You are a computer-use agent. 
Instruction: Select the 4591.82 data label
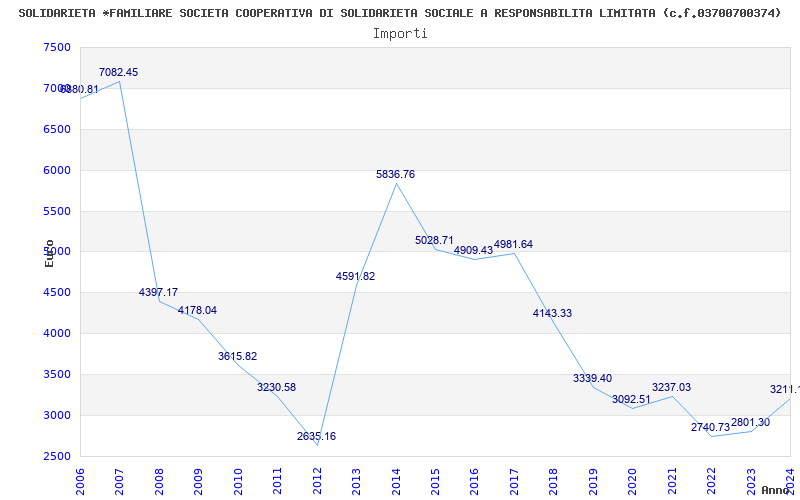tap(356, 277)
